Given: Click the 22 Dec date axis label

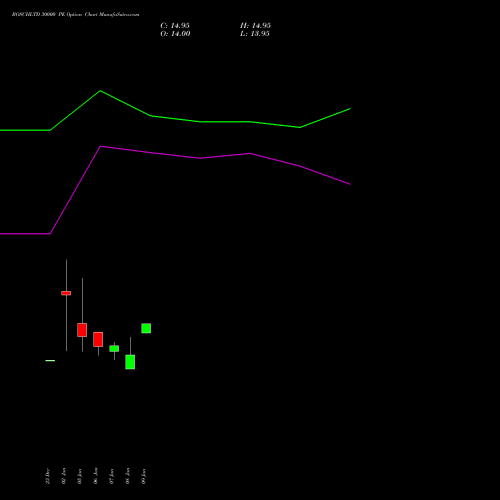Looking at the screenshot, I should point(47,476).
